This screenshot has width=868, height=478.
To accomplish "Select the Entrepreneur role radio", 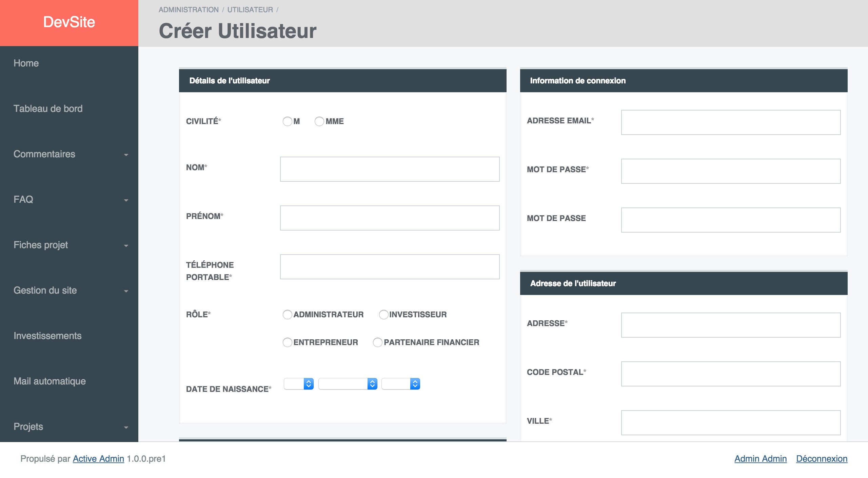I will [287, 342].
